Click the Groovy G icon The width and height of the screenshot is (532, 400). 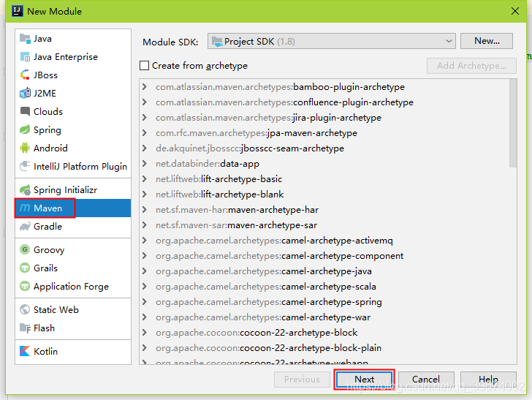tap(25, 249)
